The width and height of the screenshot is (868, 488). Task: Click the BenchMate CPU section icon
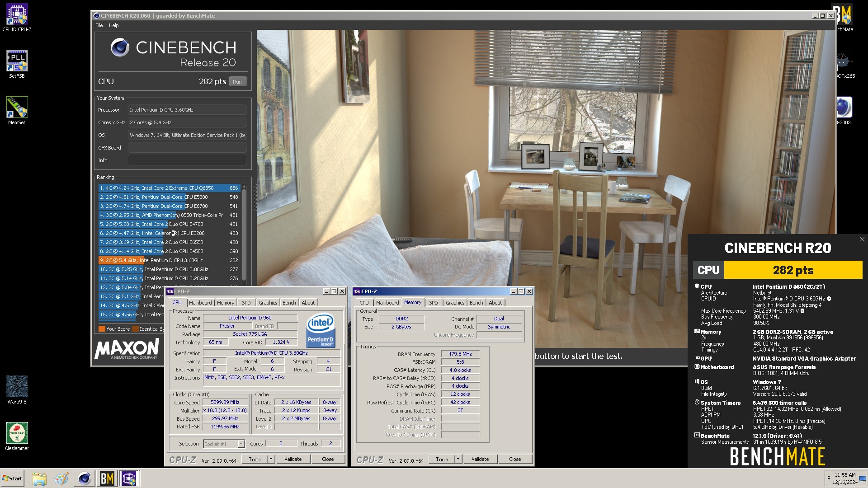pos(697,286)
